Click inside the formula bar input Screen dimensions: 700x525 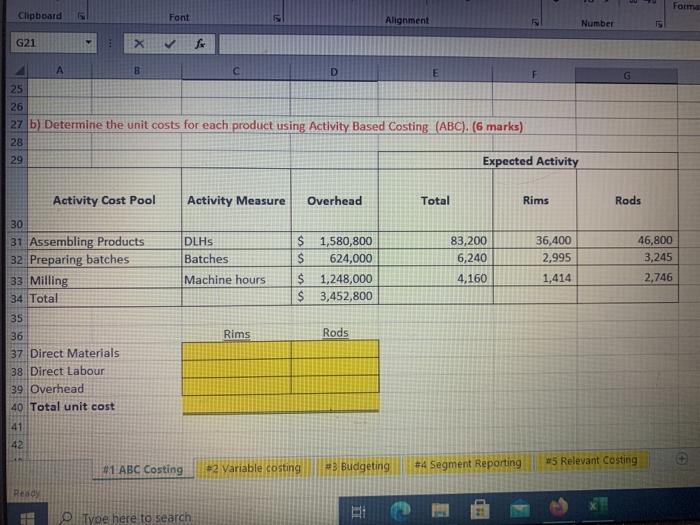tap(459, 46)
